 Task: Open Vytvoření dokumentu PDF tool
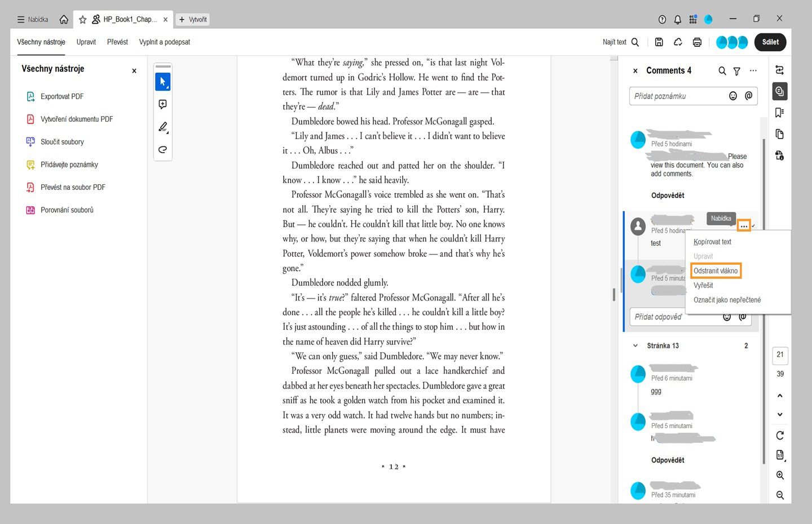[x=69, y=119]
